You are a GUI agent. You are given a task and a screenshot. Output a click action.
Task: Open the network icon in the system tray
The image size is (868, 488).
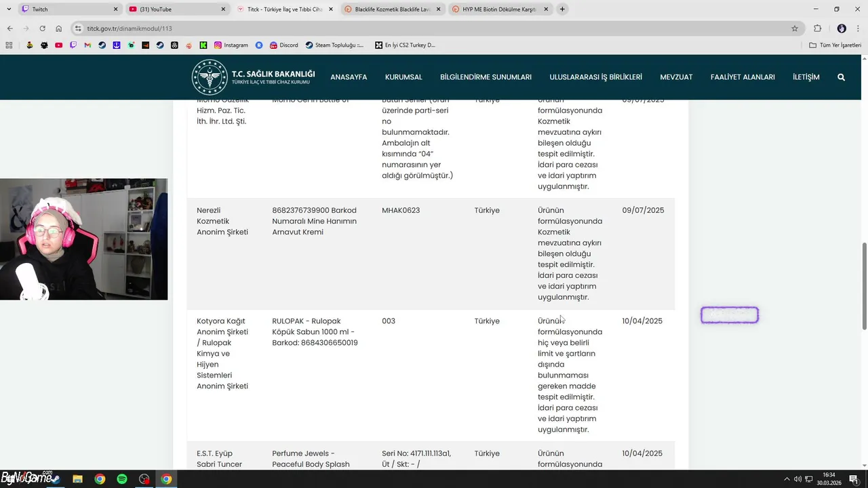pyautogui.click(x=808, y=479)
